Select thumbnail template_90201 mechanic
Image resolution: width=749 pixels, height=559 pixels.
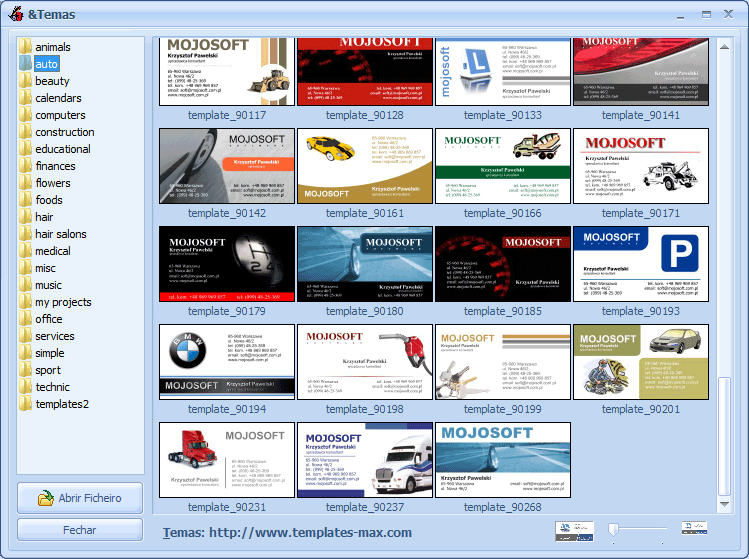tap(641, 362)
